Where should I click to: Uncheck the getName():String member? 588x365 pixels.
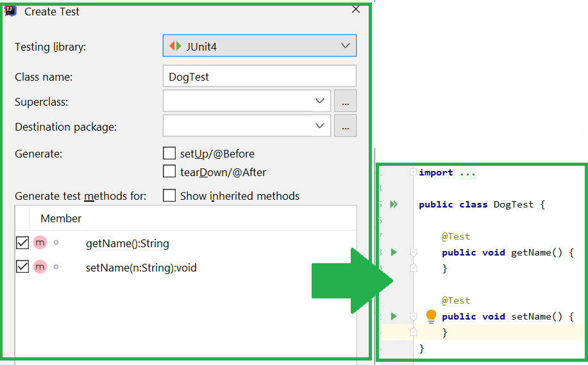[22, 243]
